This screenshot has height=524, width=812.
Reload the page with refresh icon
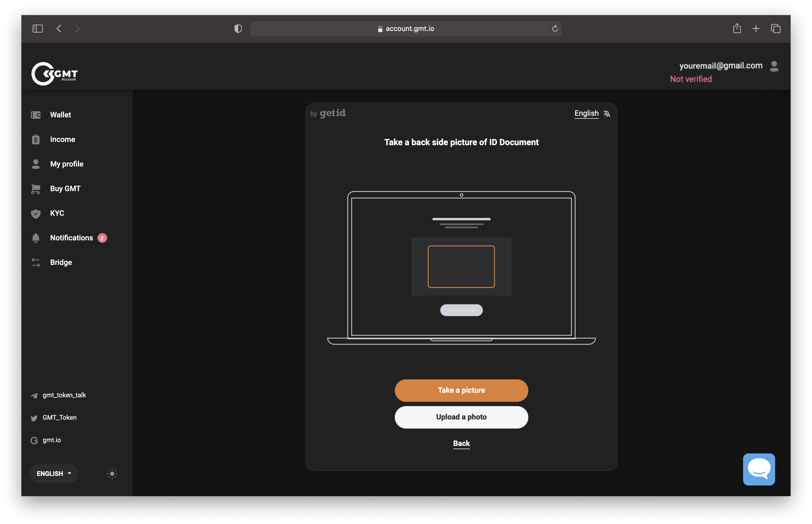click(555, 29)
